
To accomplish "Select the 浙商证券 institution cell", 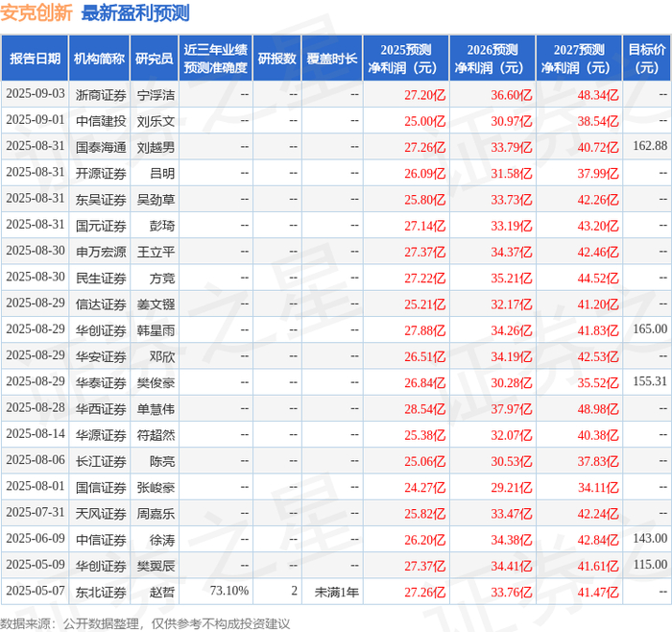I will coord(101,95).
